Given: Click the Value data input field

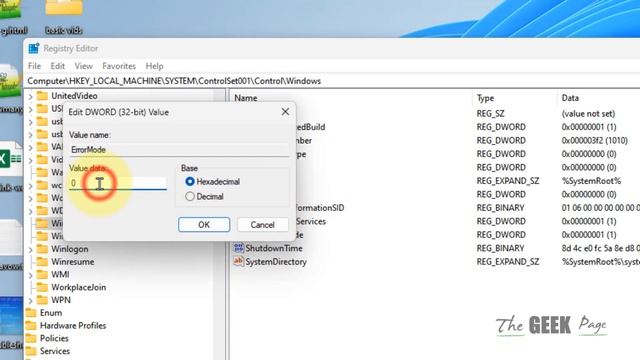Looking at the screenshot, I should coord(118,183).
